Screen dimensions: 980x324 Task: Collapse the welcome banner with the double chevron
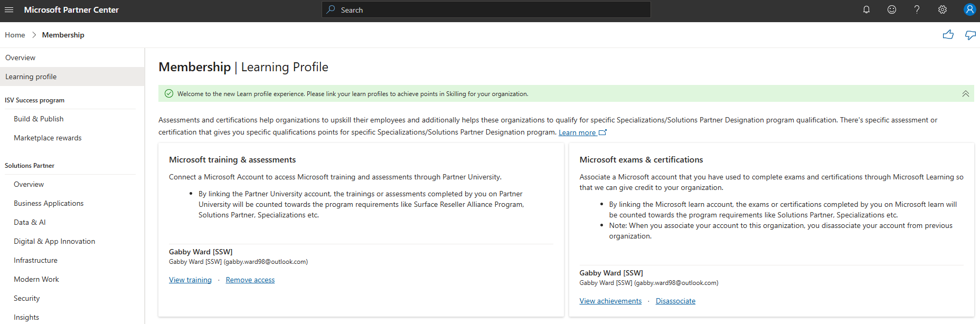click(x=965, y=93)
